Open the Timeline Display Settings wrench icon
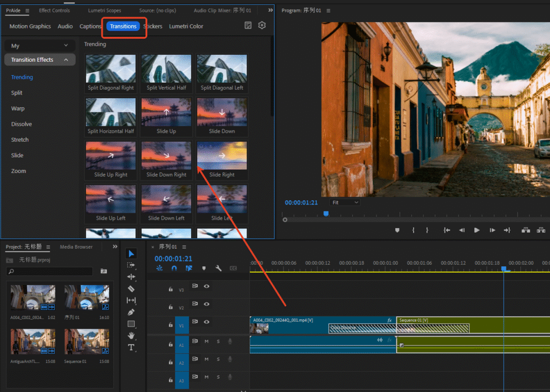The image size is (550, 392). pos(218,268)
